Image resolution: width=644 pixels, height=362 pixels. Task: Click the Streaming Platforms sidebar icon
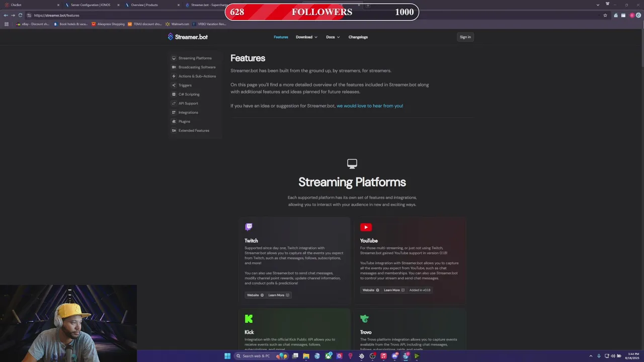174,58
